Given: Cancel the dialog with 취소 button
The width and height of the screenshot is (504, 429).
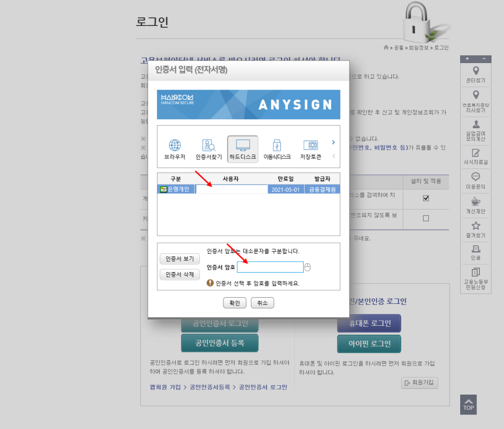Looking at the screenshot, I should (x=262, y=303).
